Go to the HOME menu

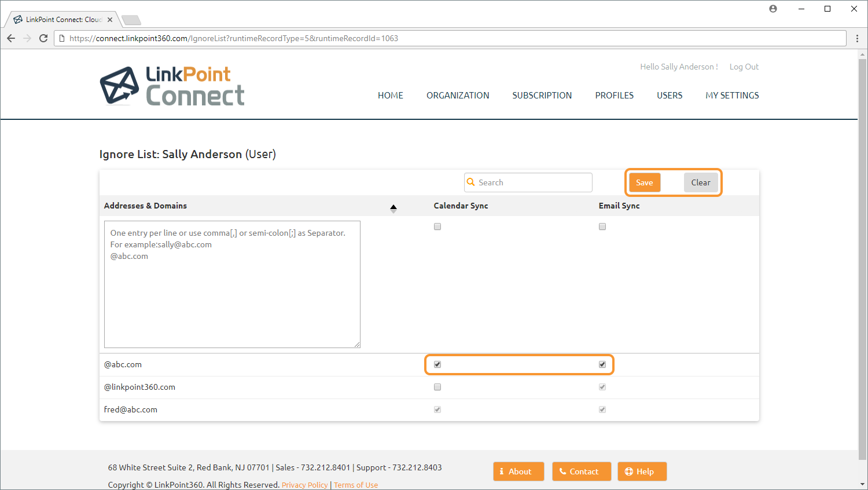pos(391,96)
